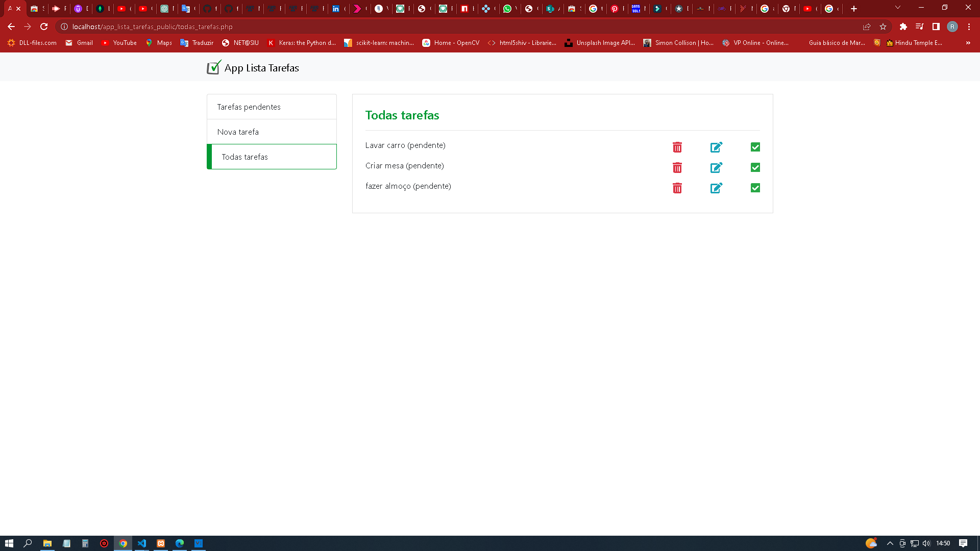The height and width of the screenshot is (551, 980).
Task: Expand the bookmarks overflow chevron
Action: click(968, 43)
